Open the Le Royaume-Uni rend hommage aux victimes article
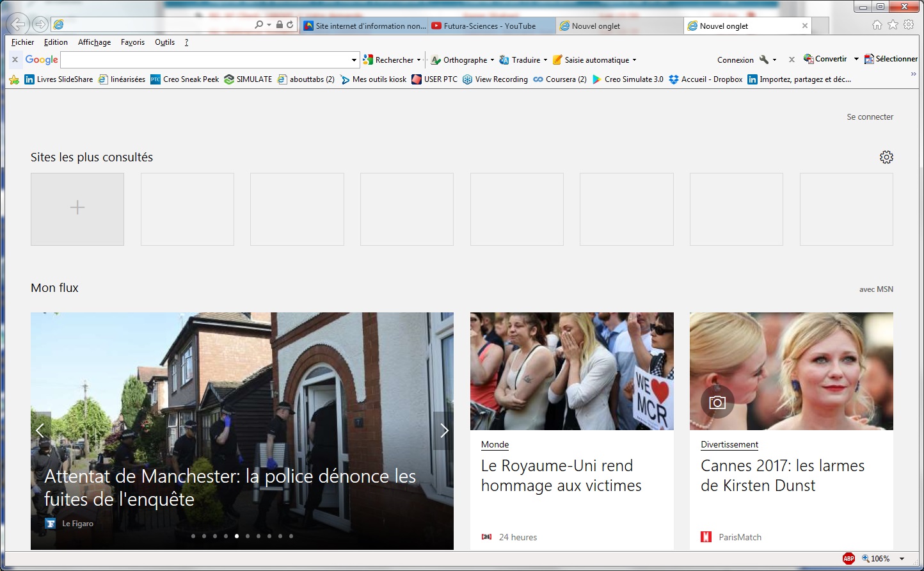The width and height of the screenshot is (924, 571). (x=561, y=476)
